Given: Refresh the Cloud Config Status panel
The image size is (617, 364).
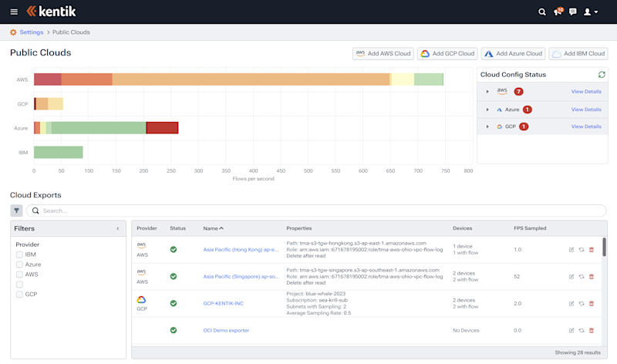Looking at the screenshot, I should pyautogui.click(x=602, y=74).
